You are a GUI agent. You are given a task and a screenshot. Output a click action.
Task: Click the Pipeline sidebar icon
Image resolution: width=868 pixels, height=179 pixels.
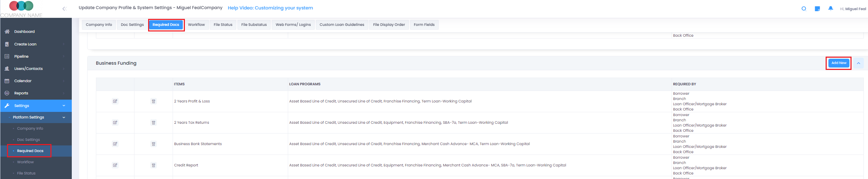(7, 56)
